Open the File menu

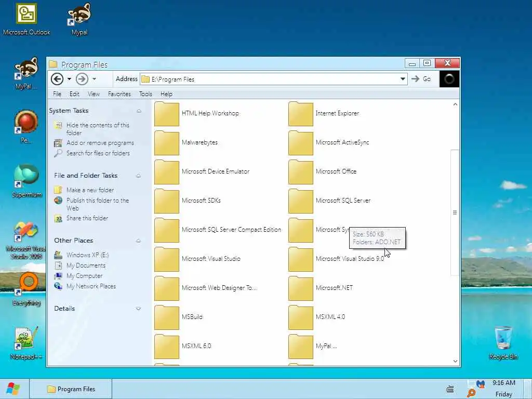[57, 94]
